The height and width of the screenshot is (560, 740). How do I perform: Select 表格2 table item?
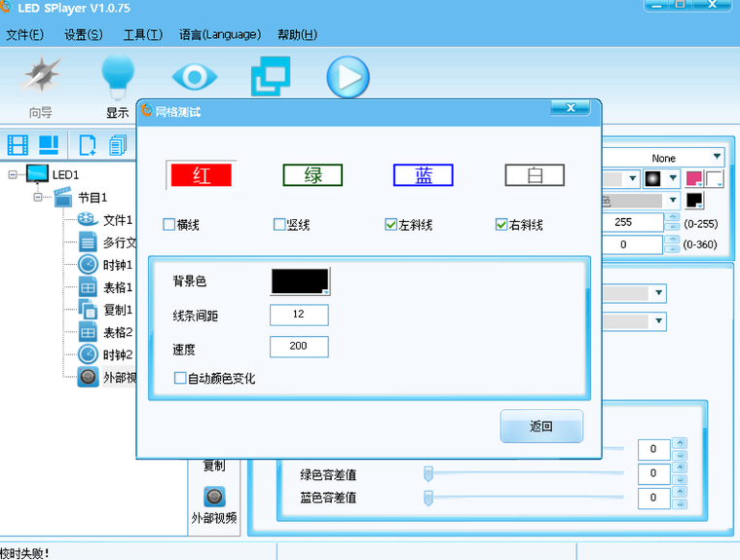coord(105,332)
